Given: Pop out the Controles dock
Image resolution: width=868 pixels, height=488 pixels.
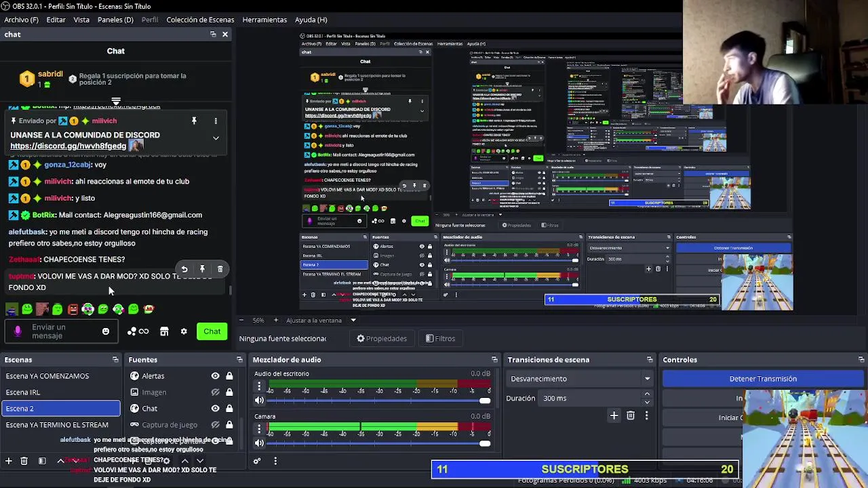Looking at the screenshot, I should pyautogui.click(x=861, y=360).
